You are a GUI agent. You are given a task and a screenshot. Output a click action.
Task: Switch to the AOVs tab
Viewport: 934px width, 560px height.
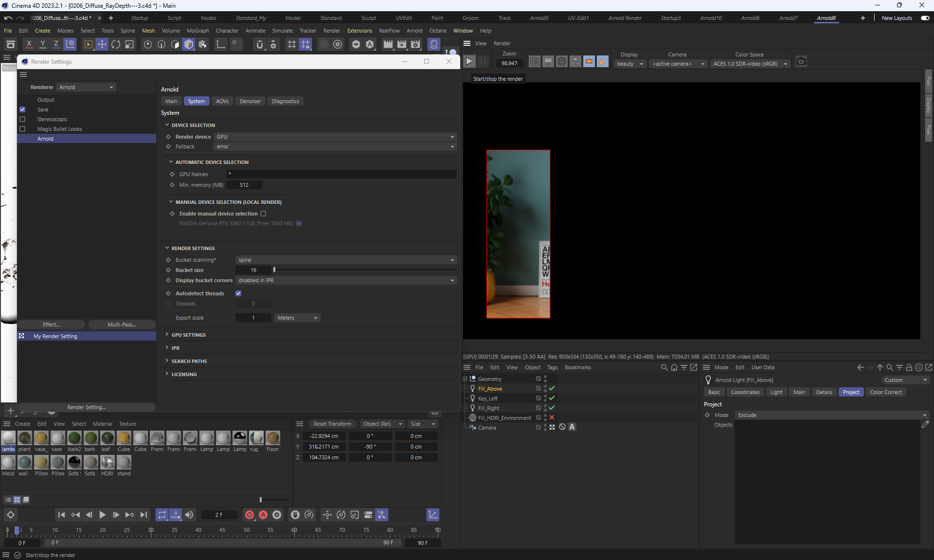tap(222, 101)
